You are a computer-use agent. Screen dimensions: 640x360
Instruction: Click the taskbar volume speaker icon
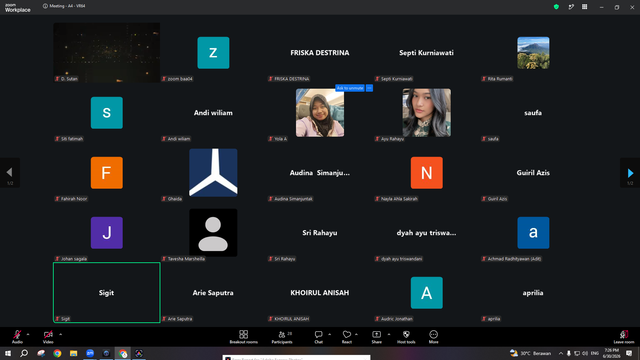click(x=585, y=353)
